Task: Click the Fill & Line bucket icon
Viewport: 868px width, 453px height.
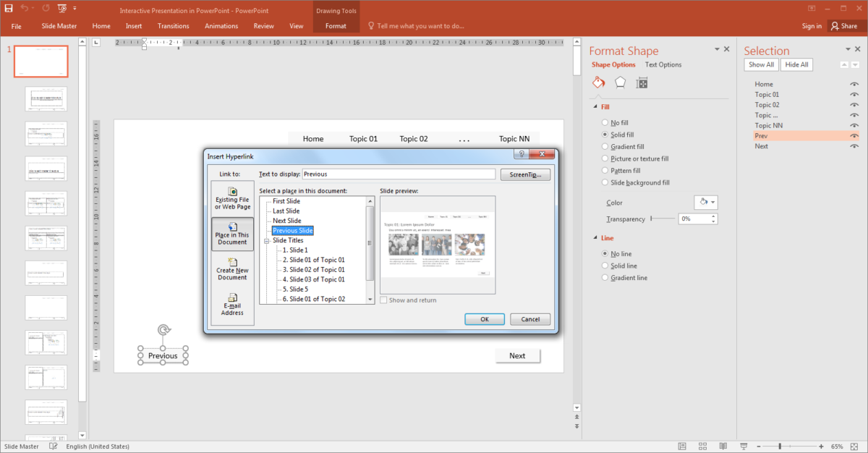Action: click(x=598, y=82)
